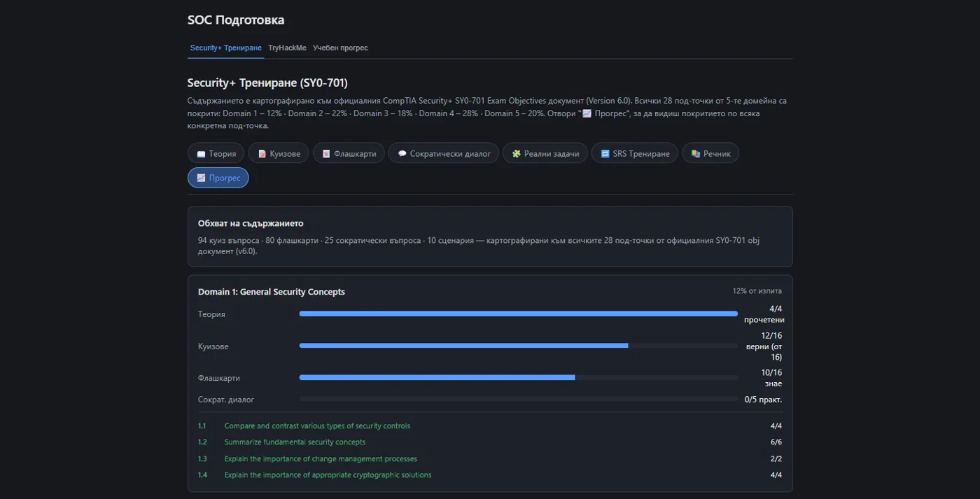Click the 2/2 score for objective 1.3
The image size is (980, 499).
776,459
